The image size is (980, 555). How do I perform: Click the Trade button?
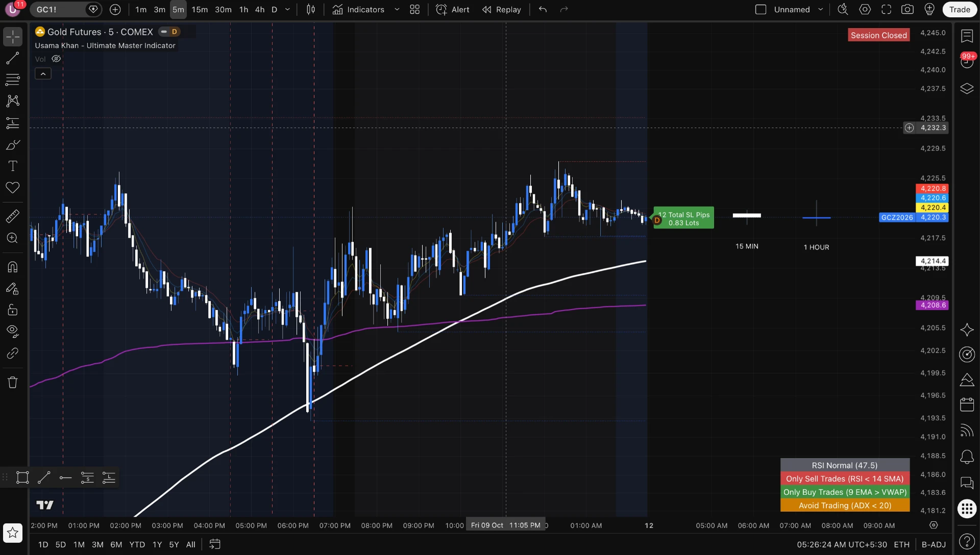coord(960,9)
